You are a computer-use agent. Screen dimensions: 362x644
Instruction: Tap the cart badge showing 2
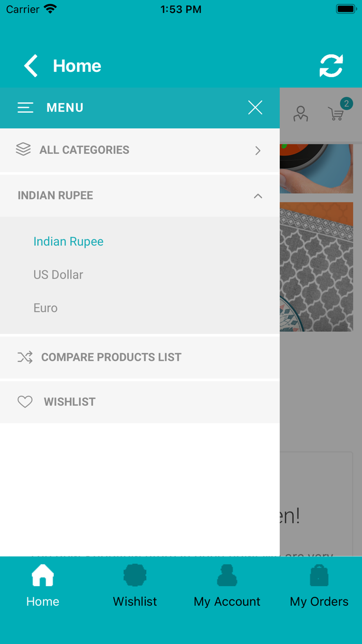346,104
